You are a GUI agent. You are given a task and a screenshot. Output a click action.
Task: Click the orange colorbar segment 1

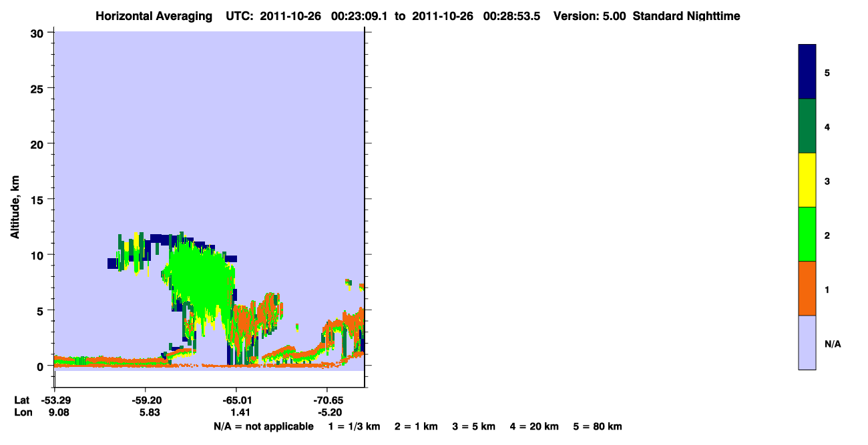807,288
